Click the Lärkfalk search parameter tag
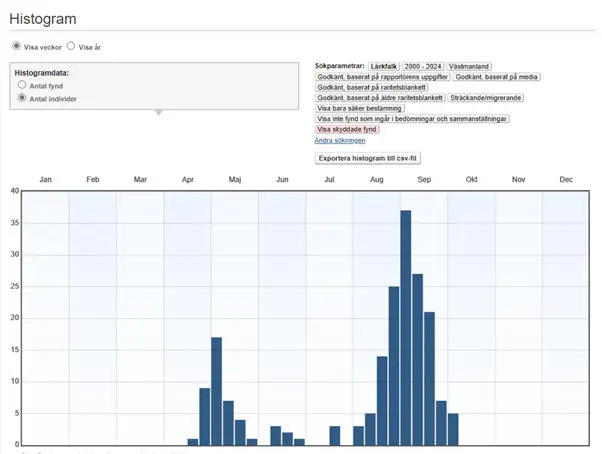Viewport: 602px width, 454px height. [383, 65]
